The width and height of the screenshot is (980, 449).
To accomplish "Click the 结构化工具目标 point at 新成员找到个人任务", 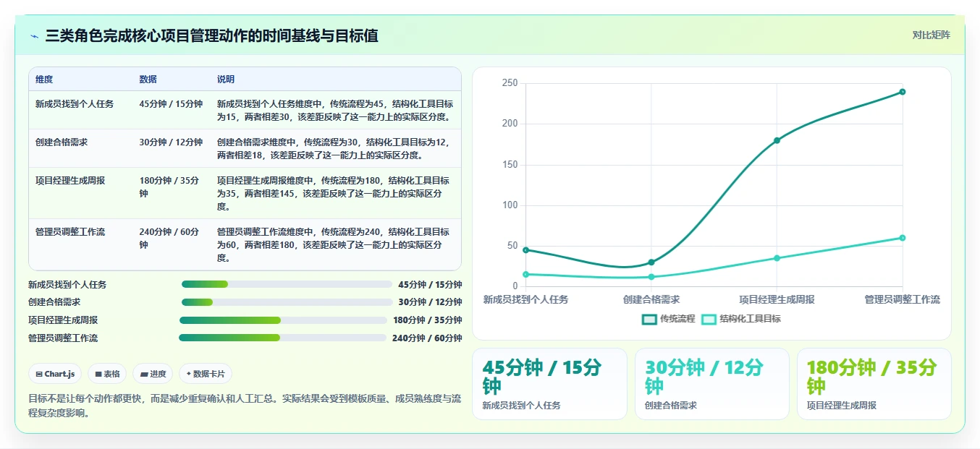I will [x=525, y=275].
